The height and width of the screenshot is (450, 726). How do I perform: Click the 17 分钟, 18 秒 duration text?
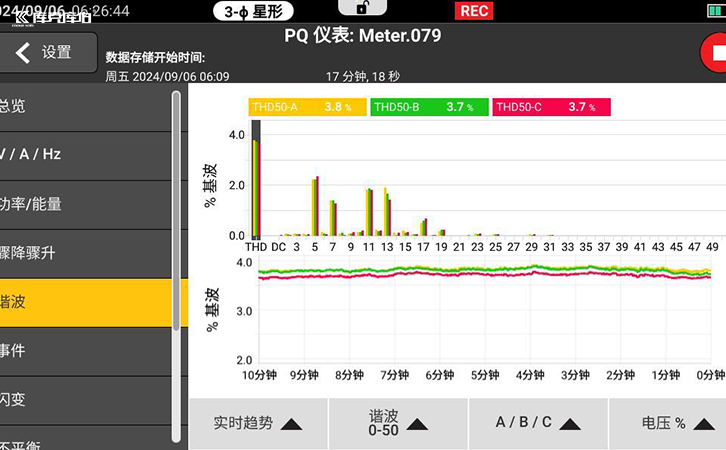(363, 76)
